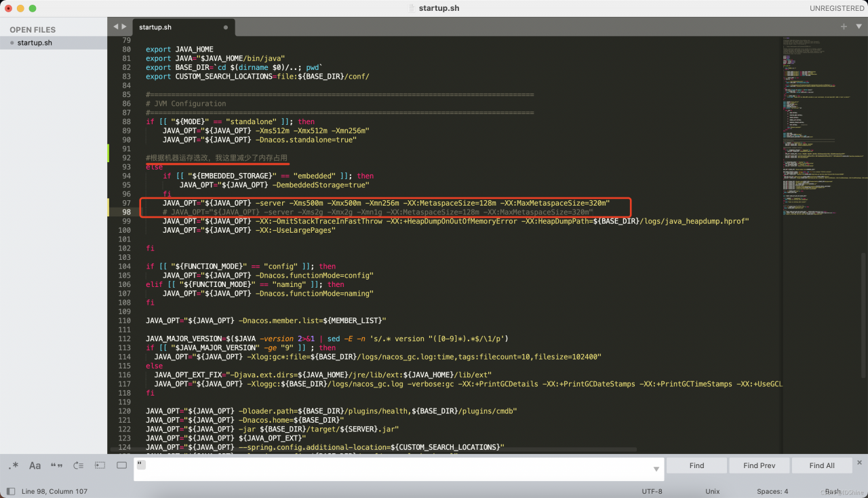
Task: Toggle sidebar via status bar icon
Action: tap(11, 491)
